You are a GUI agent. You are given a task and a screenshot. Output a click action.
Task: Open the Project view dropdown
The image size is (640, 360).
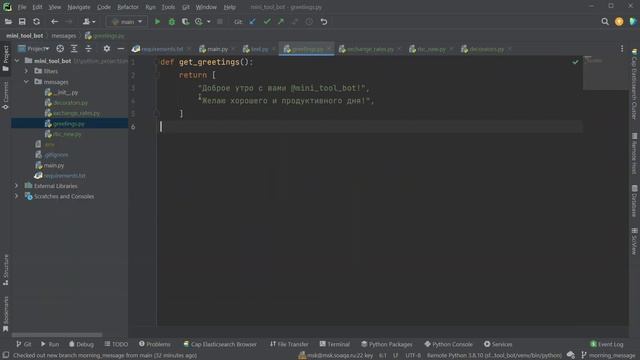click(x=33, y=49)
